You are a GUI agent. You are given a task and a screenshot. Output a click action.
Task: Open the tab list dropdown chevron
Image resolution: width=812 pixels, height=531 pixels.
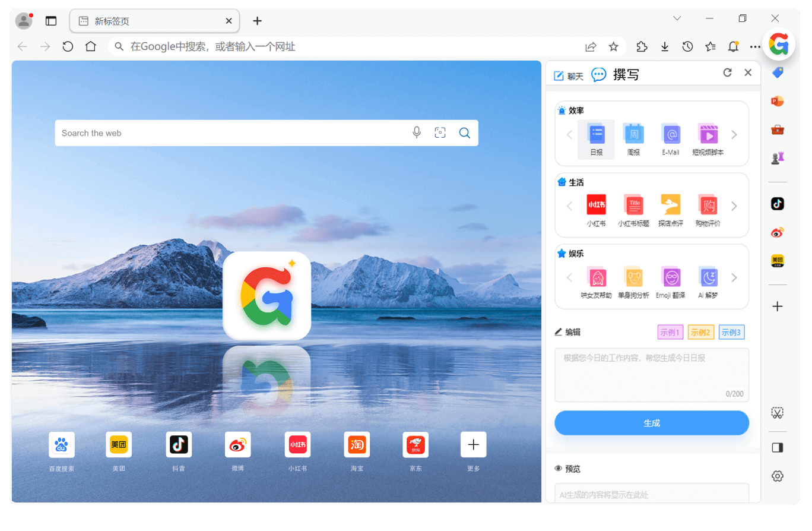pos(677,18)
